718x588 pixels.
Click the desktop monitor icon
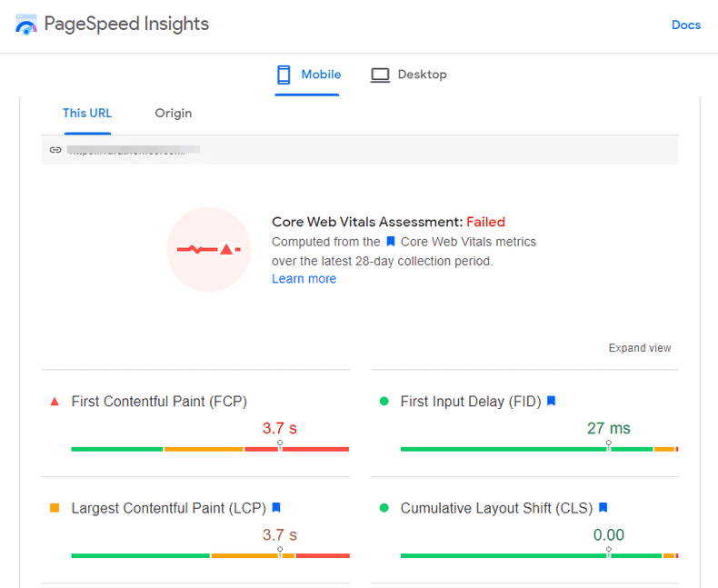pos(380,75)
